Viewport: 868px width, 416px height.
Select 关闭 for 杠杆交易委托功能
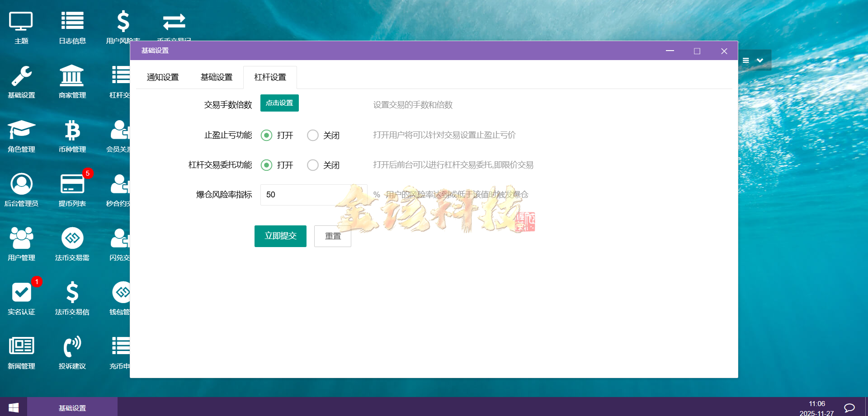point(313,165)
